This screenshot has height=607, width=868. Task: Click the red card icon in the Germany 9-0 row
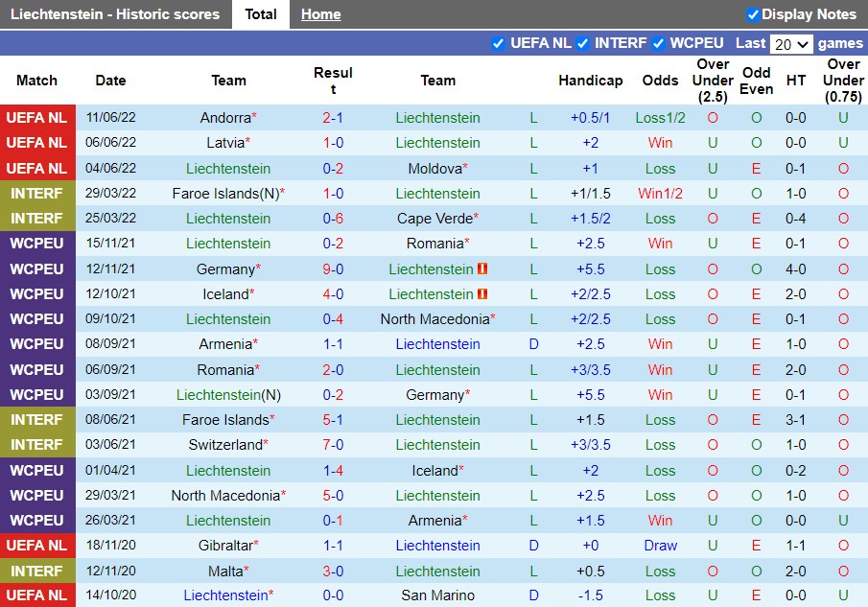[482, 268]
